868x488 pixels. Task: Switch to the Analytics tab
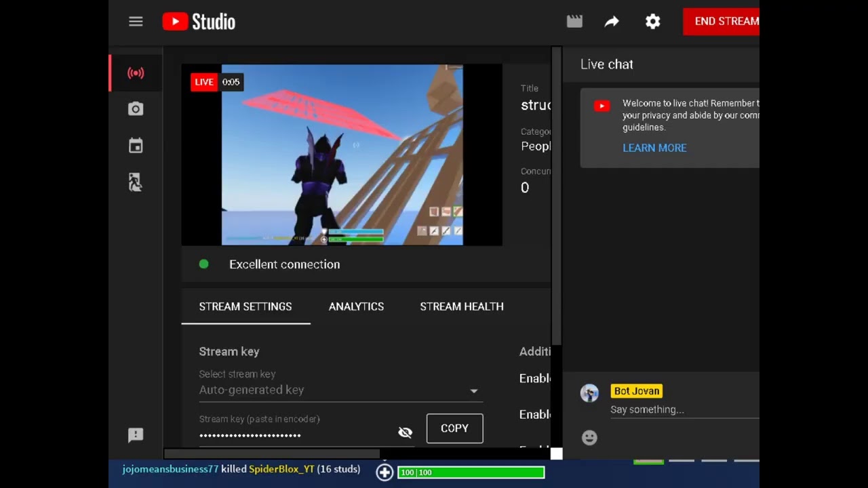[356, 306]
